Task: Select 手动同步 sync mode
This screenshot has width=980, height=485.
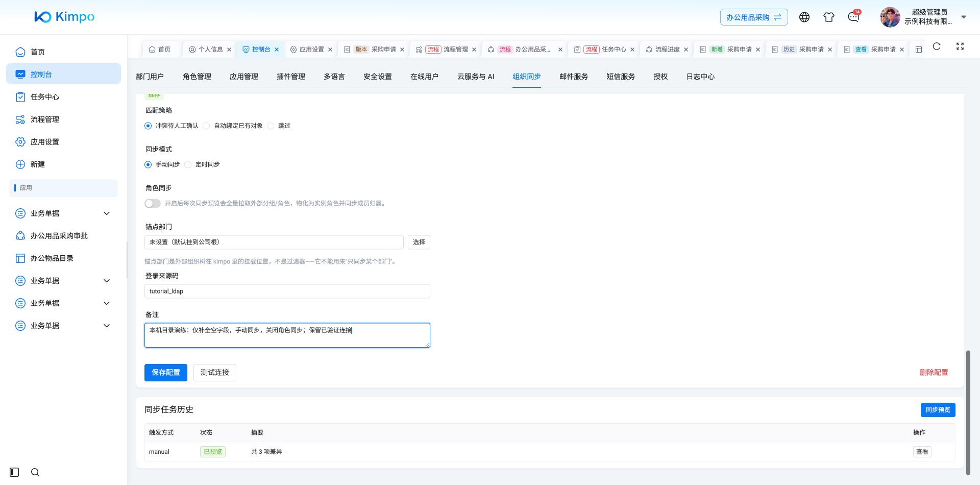Action: click(148, 164)
